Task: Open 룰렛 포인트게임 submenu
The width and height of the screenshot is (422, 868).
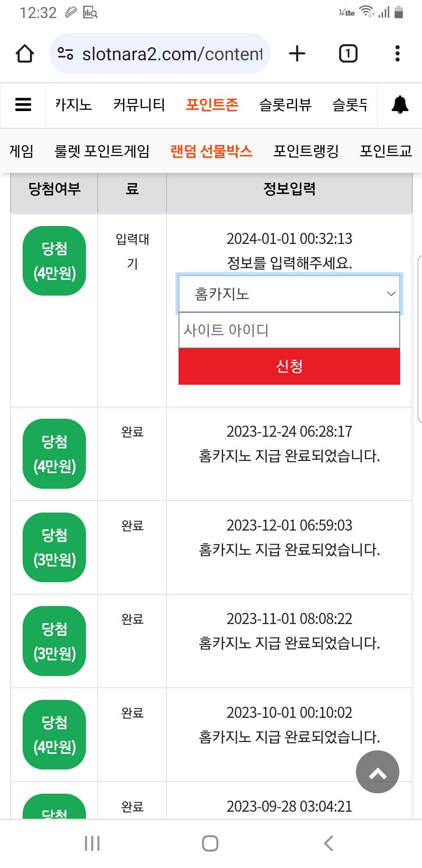Action: 102,151
